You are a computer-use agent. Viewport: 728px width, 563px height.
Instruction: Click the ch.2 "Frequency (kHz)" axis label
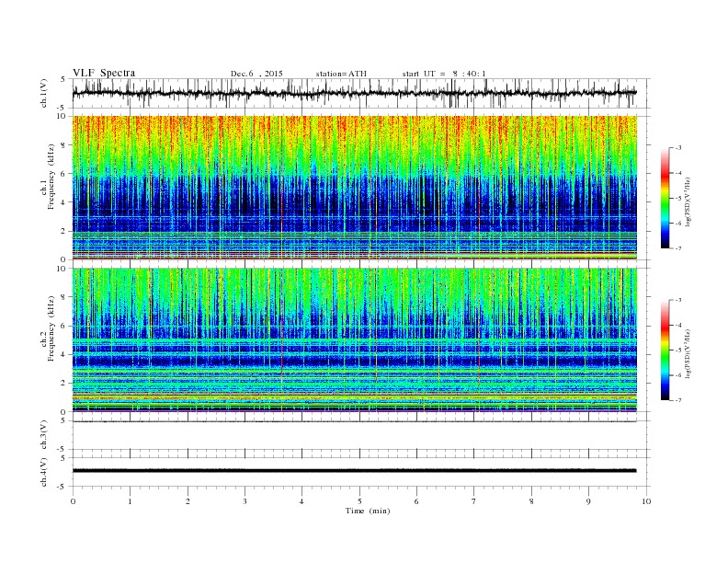point(51,327)
